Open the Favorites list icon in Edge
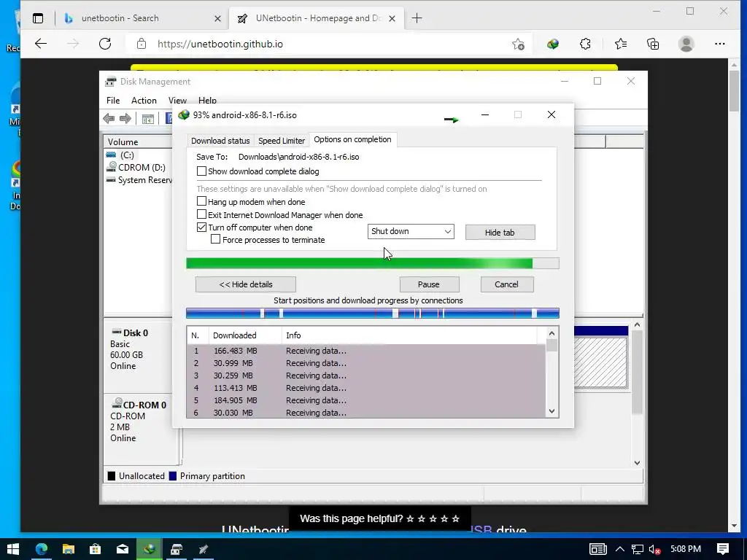 (x=620, y=44)
